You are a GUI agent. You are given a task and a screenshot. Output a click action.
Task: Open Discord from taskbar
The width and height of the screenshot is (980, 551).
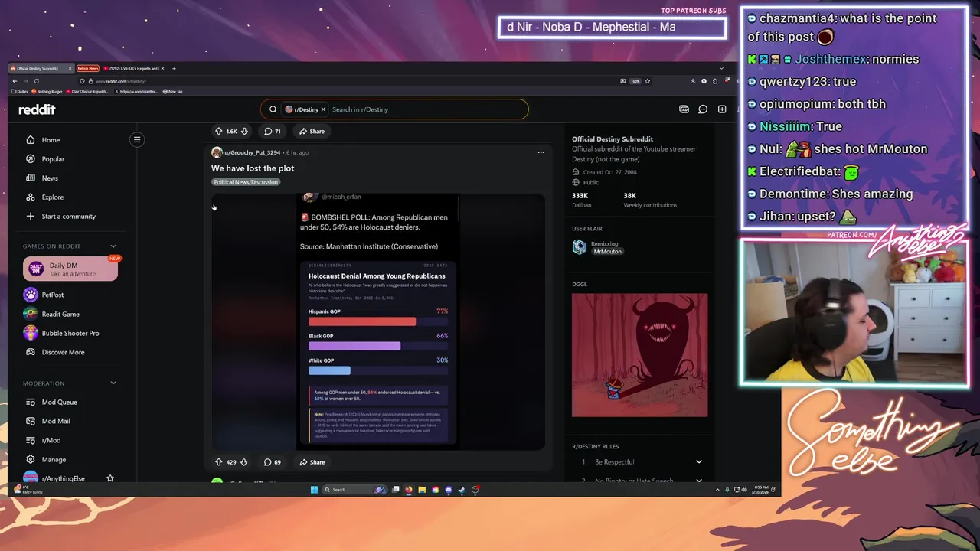click(x=449, y=490)
